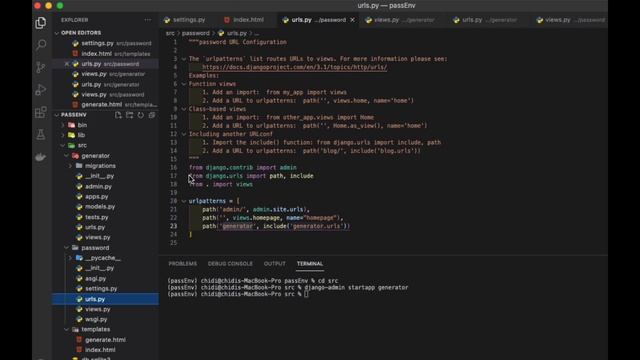Click the urls.py breadcrumb segment
The width and height of the screenshot is (640, 360).
236,33
